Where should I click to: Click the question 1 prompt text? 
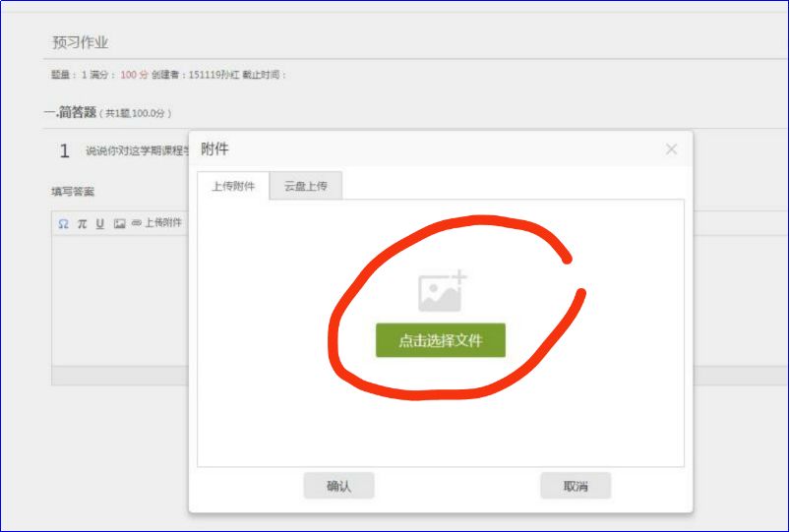137,150
